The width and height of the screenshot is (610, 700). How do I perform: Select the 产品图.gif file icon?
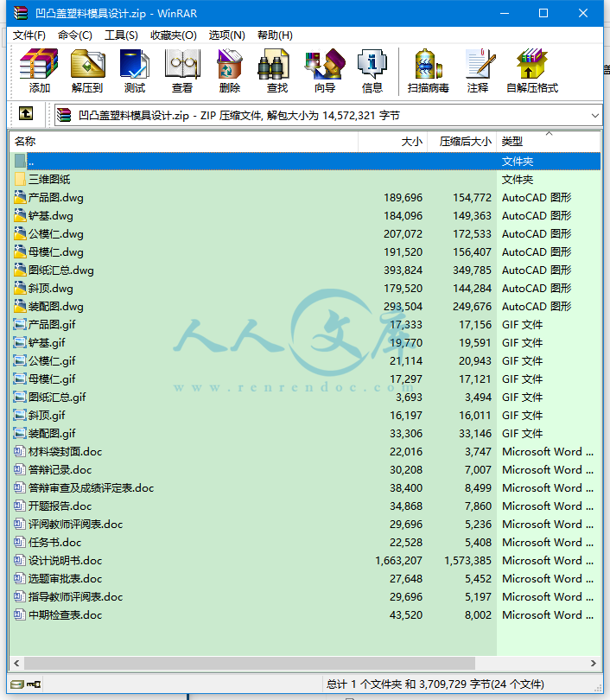click(20, 325)
